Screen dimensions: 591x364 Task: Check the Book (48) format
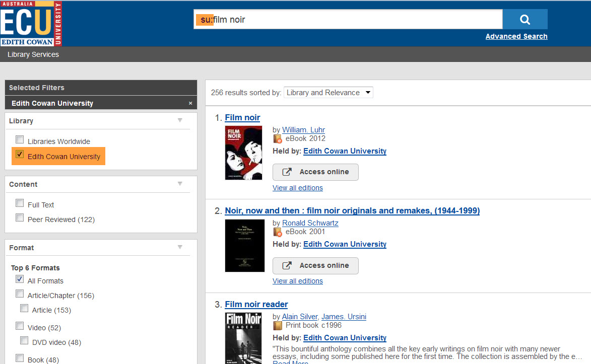tap(20, 358)
